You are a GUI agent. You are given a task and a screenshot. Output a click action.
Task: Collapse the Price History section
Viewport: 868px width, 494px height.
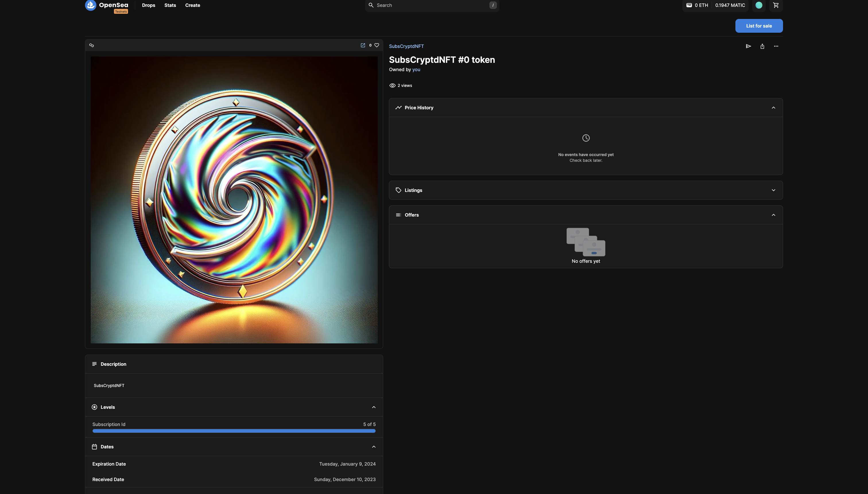click(773, 108)
